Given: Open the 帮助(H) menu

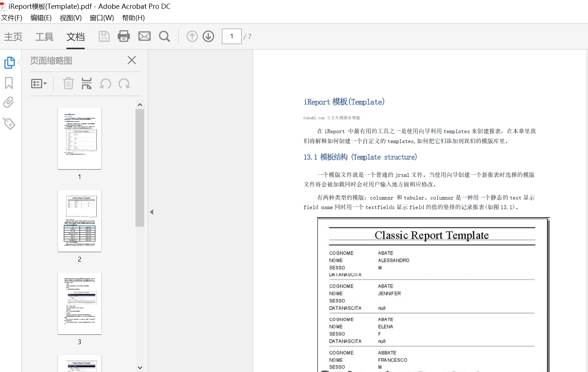Looking at the screenshot, I should coord(133,18).
